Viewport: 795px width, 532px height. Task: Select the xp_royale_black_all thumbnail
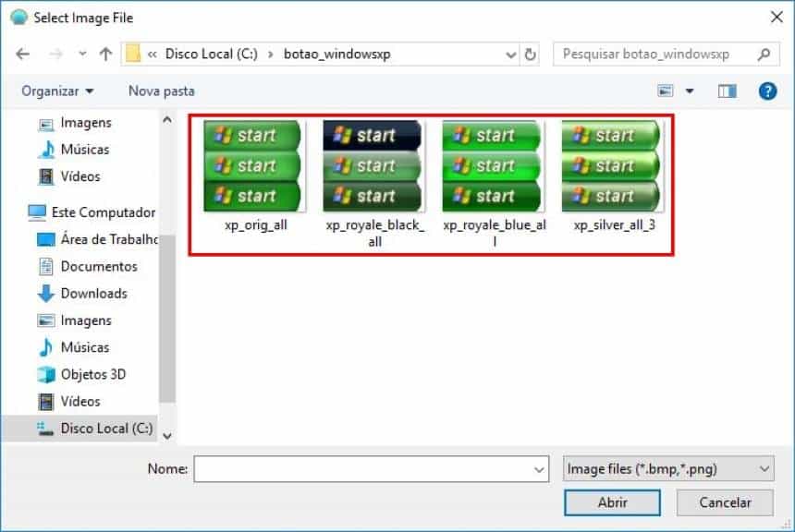(x=374, y=165)
